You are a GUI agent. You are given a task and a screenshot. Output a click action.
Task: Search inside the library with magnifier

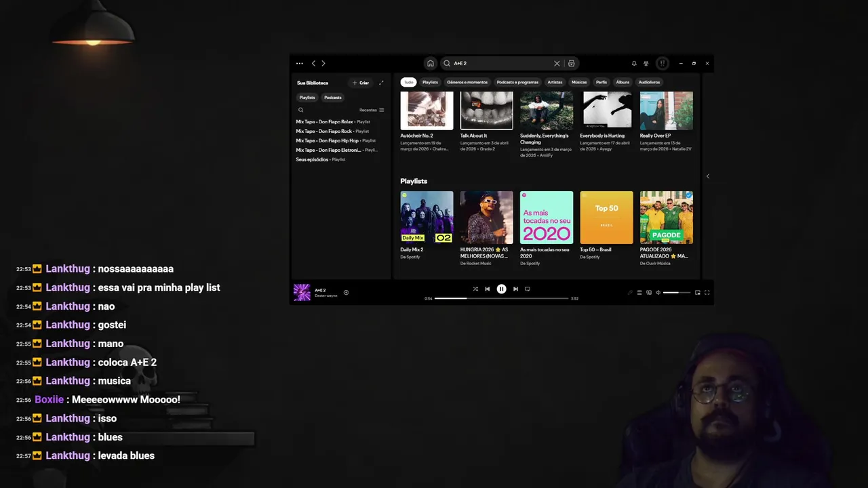click(x=301, y=110)
